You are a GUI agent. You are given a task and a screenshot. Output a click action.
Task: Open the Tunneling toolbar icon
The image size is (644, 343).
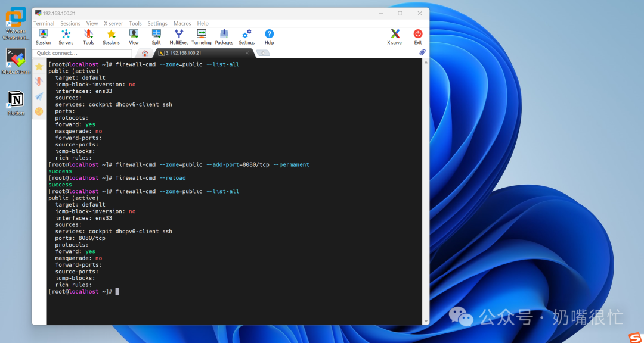click(202, 37)
